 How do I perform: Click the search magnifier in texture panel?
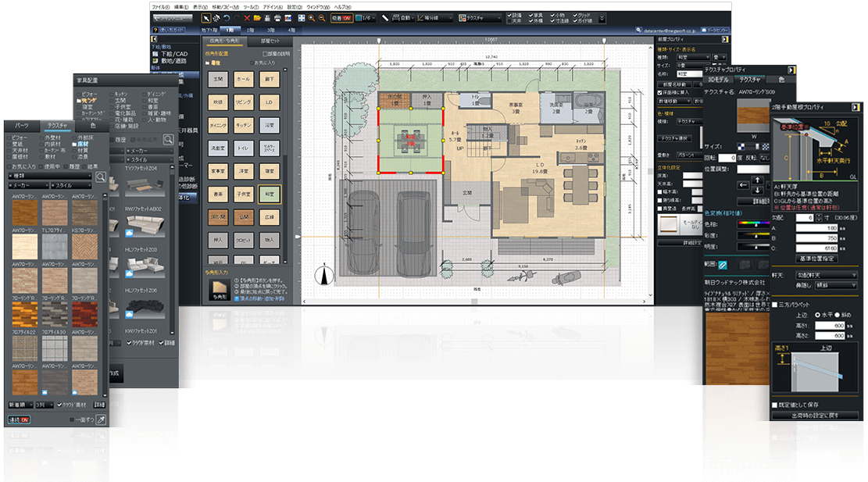100,177
